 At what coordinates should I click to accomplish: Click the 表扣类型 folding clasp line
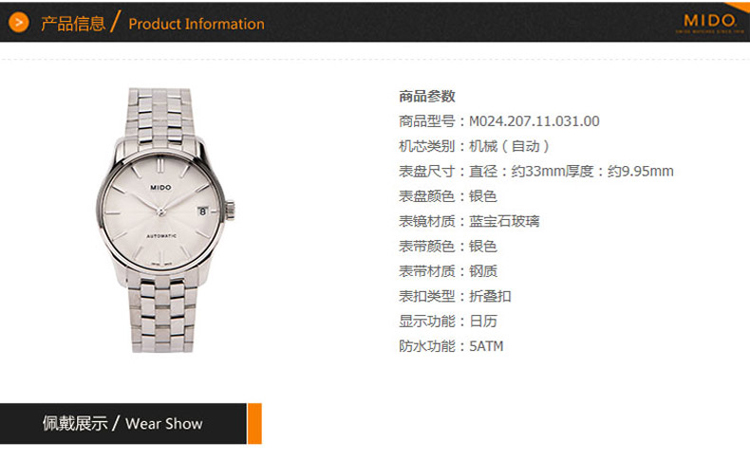click(455, 296)
